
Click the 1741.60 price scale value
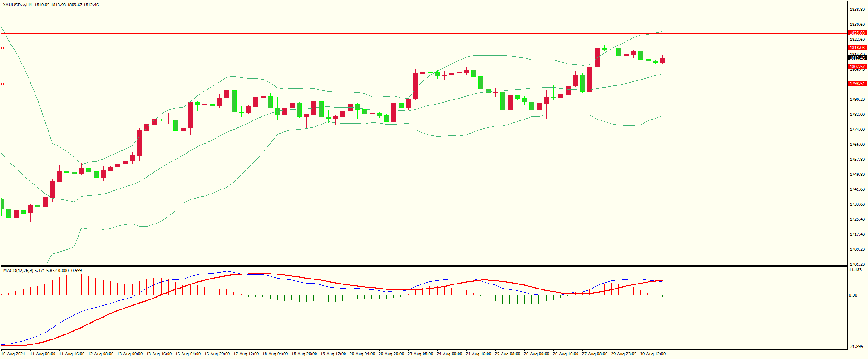(x=857, y=189)
